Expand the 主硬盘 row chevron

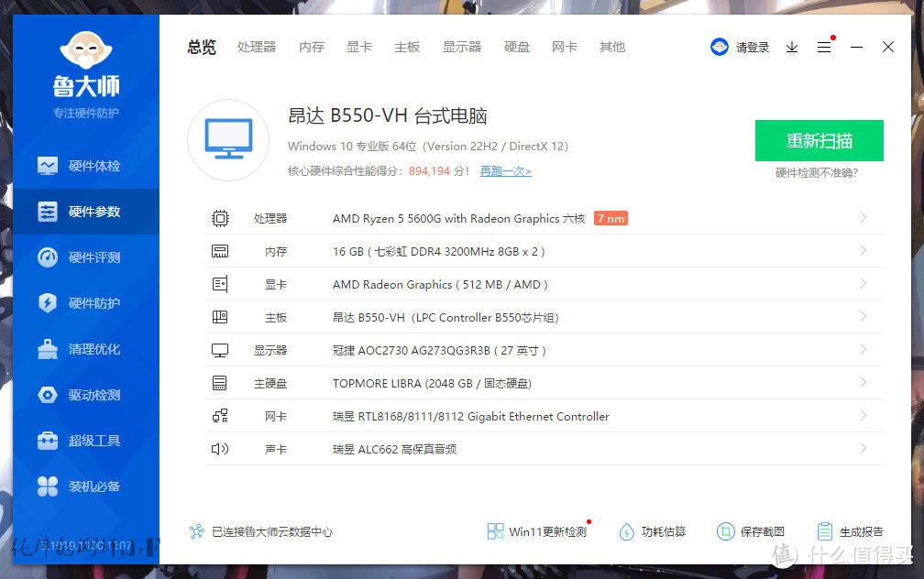863,382
